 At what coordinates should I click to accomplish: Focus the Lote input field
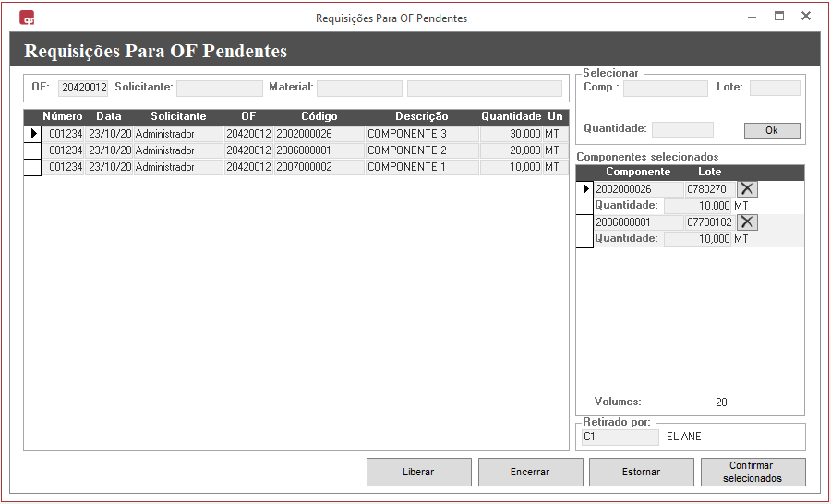click(774, 89)
